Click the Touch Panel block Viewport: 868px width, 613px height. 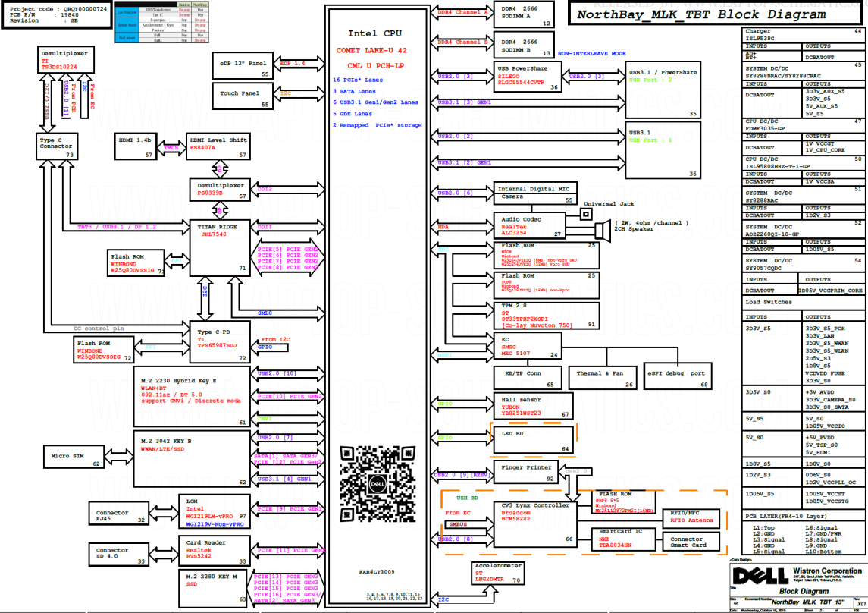click(x=243, y=96)
